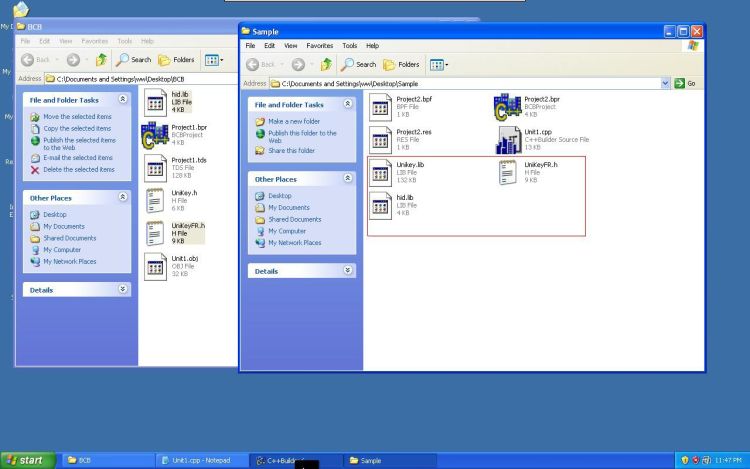Select UniKeyFR.h icon in Sample window
The width and height of the screenshot is (750, 469).
507,172
